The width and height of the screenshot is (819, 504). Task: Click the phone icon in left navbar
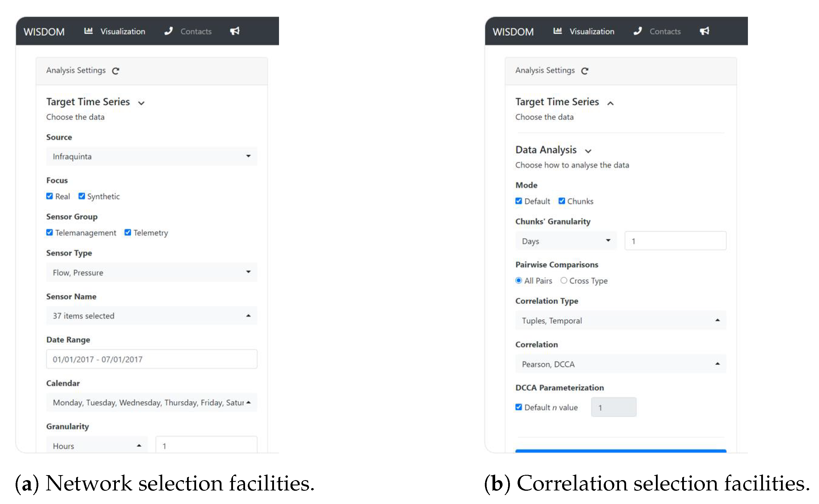tap(169, 31)
